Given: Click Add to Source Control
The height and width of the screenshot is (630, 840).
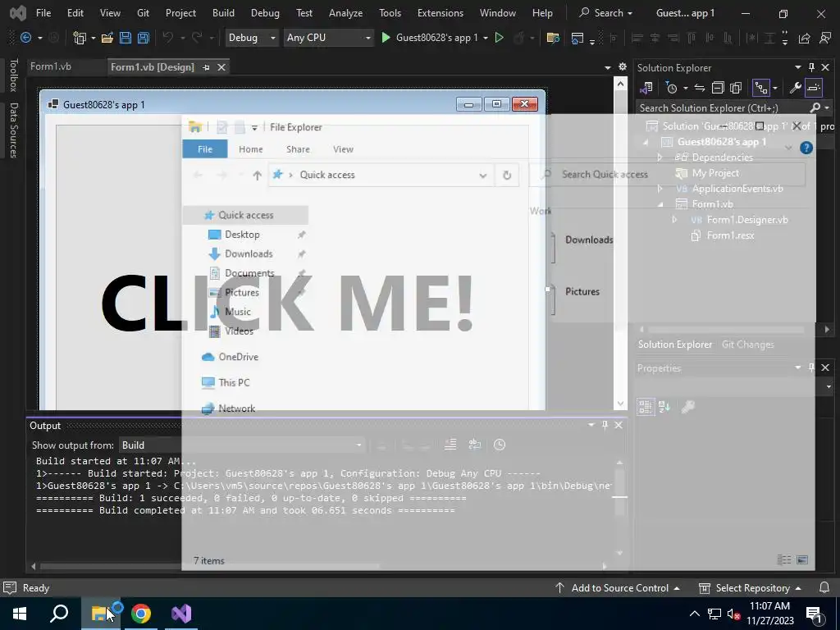Looking at the screenshot, I should (617, 587).
